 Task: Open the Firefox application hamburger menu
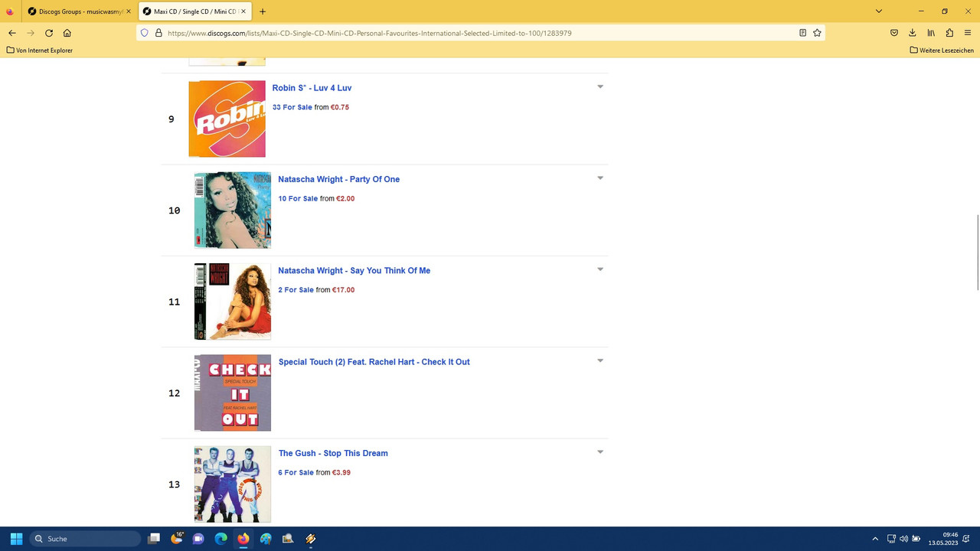tap(968, 33)
